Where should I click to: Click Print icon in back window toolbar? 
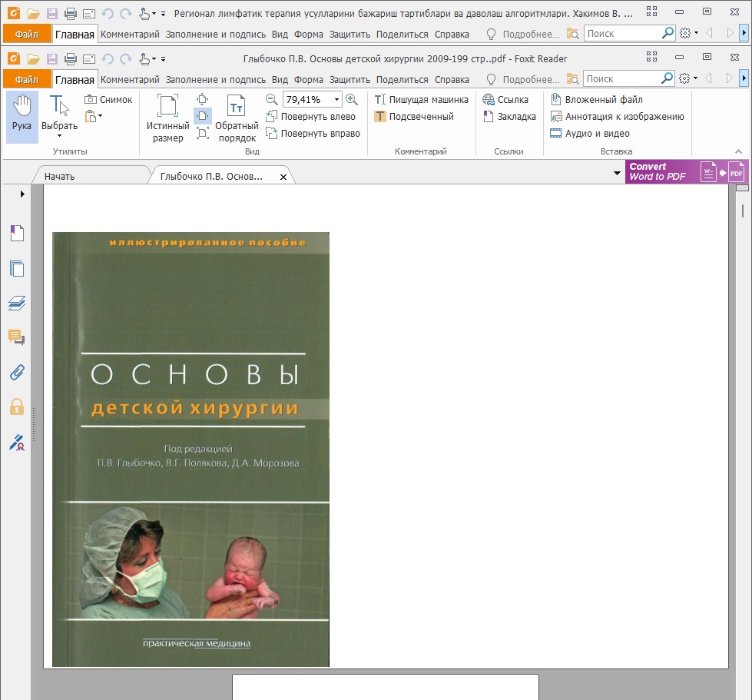[71, 13]
